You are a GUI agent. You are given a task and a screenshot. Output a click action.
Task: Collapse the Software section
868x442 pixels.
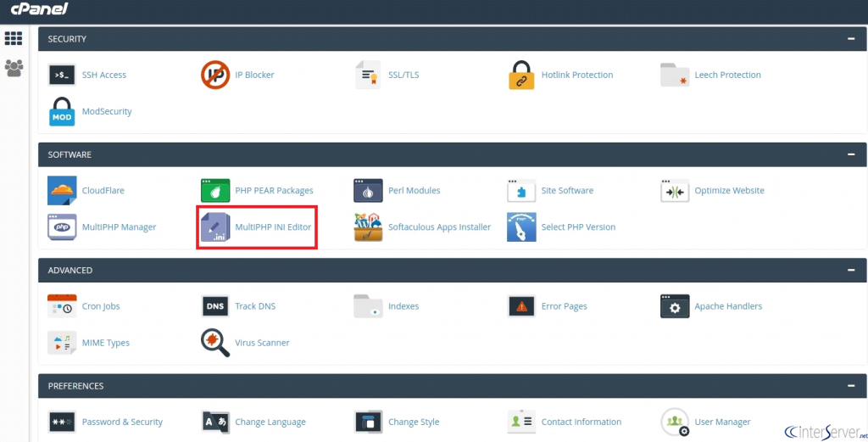[x=851, y=154]
